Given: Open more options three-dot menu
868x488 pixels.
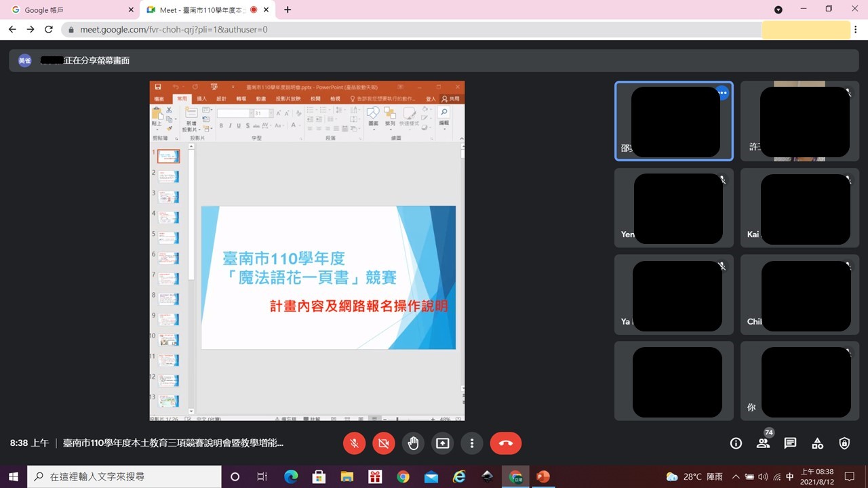Looking at the screenshot, I should click(x=472, y=443).
